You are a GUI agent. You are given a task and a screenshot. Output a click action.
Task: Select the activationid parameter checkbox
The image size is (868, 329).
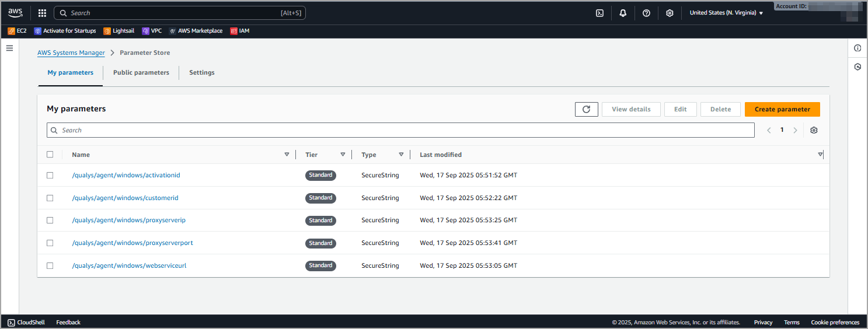tap(50, 175)
